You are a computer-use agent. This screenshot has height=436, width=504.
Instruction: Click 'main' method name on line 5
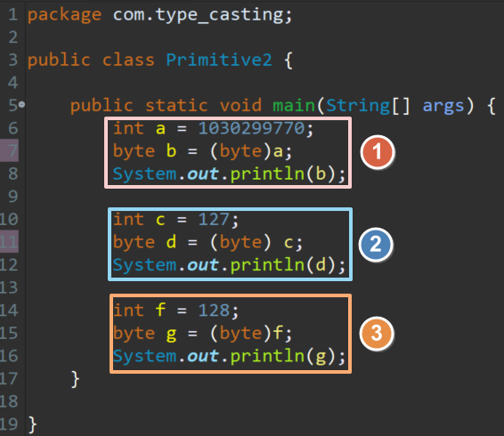[x=294, y=105]
